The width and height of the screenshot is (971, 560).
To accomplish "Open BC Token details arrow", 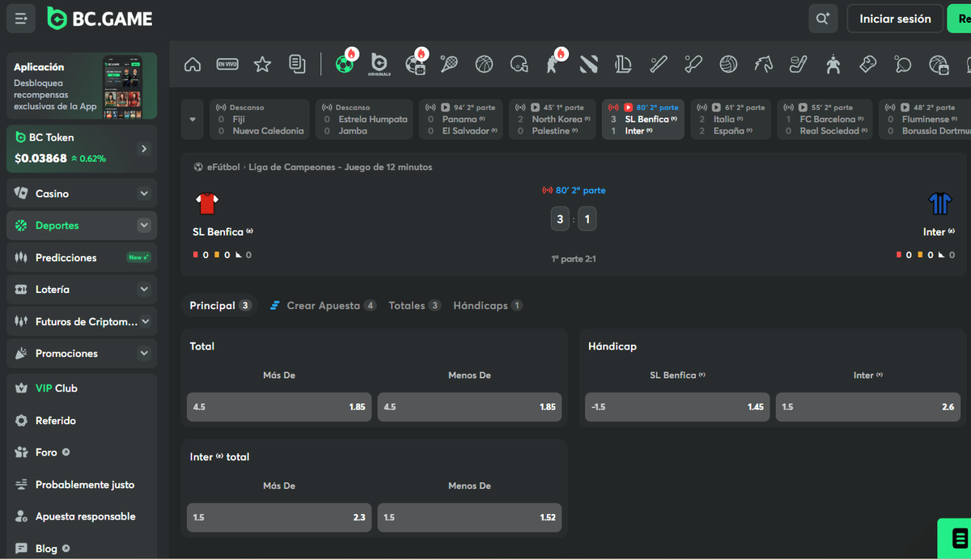I will click(144, 149).
